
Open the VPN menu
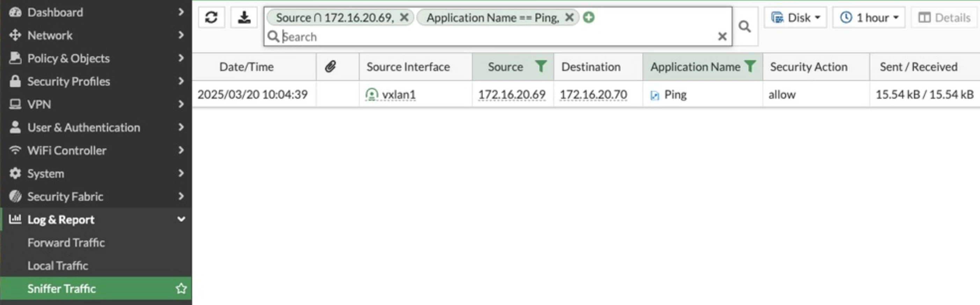coord(96,104)
